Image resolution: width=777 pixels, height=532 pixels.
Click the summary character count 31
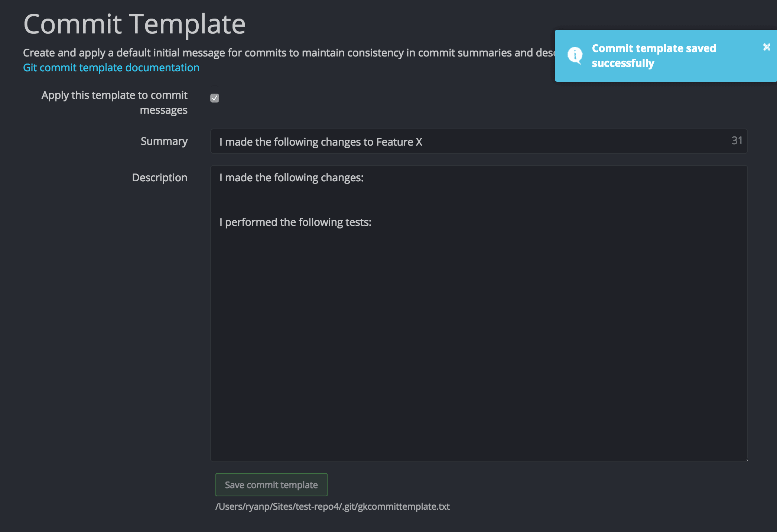[x=737, y=141]
